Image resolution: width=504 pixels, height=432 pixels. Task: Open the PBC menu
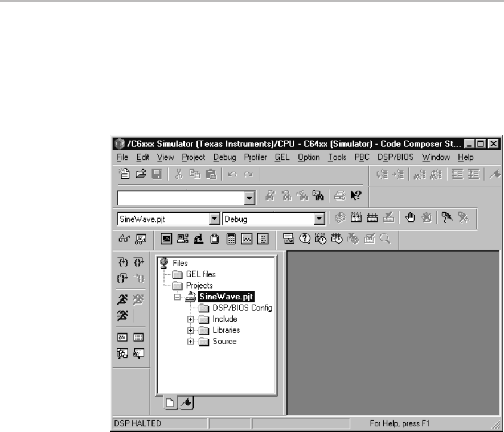pyautogui.click(x=362, y=158)
